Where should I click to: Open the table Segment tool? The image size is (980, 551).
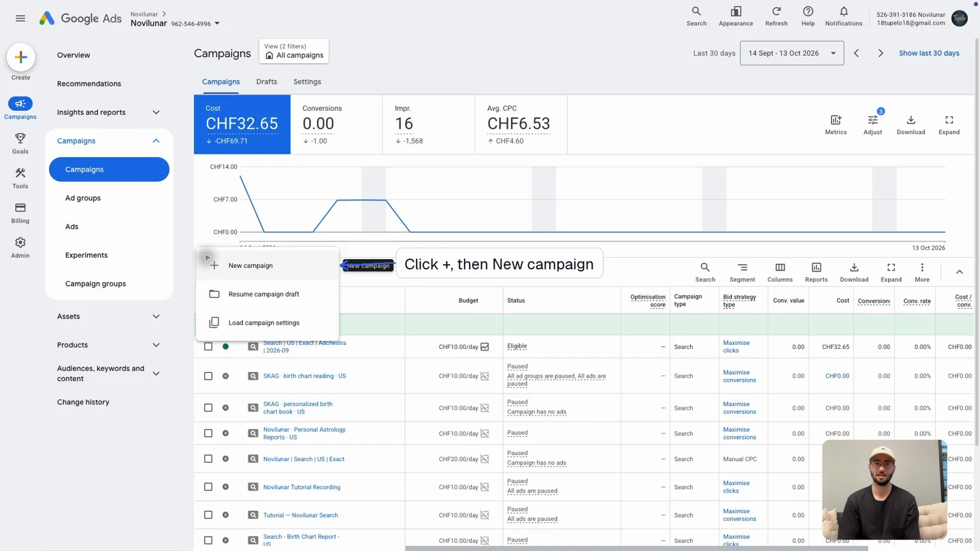[742, 272]
